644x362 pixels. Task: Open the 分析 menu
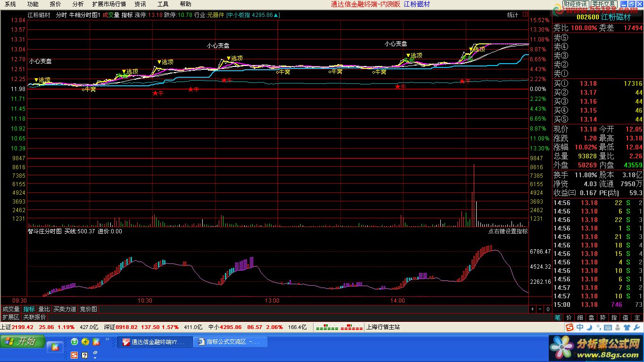tap(78, 4)
